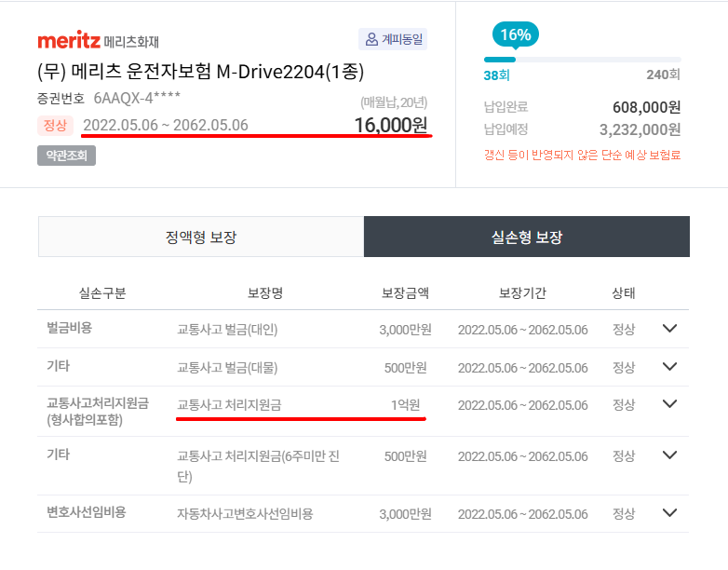728x570 pixels.
Task: Click the (매월납, 20년) payment term
Action: click(x=394, y=102)
